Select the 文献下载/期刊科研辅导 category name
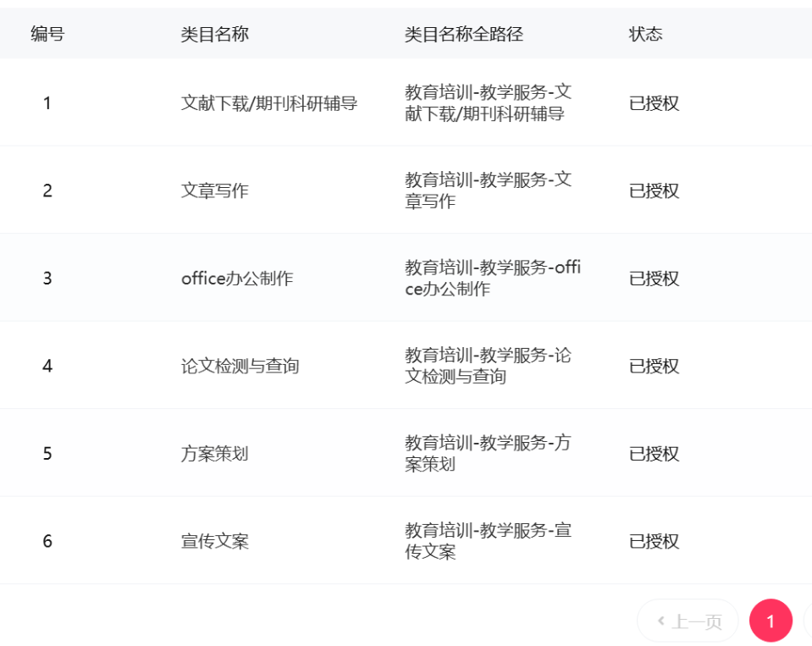The image size is (812, 646). coord(268,103)
